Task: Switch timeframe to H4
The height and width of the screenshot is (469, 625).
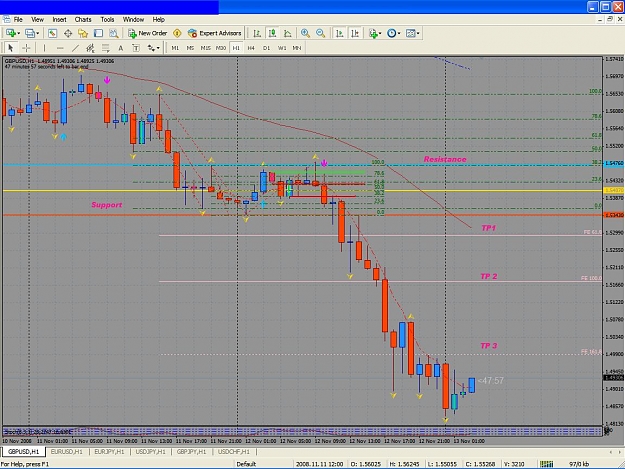Action: click(251, 48)
